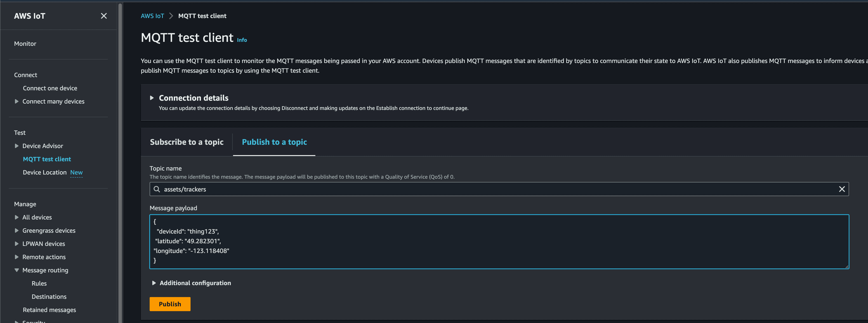Image resolution: width=868 pixels, height=323 pixels.
Task: Select Publish to a topic tab
Action: tap(274, 142)
